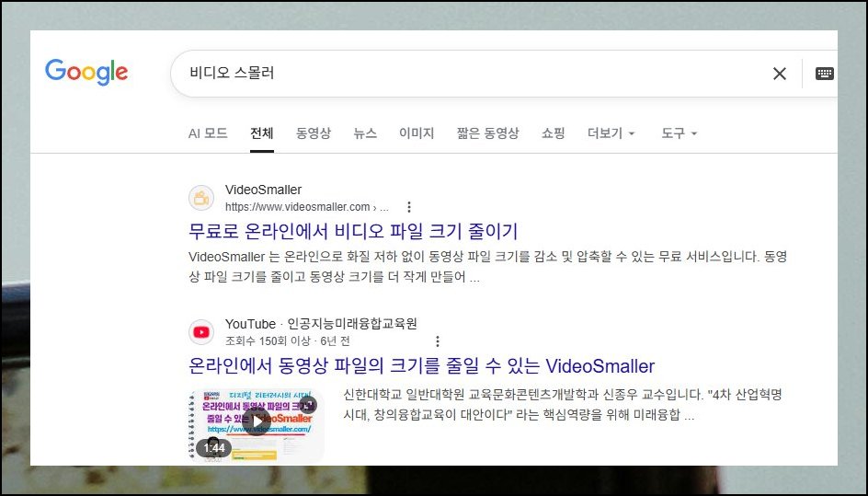Click the VideoSmaller site favicon
The height and width of the screenshot is (496, 868).
tap(201, 198)
